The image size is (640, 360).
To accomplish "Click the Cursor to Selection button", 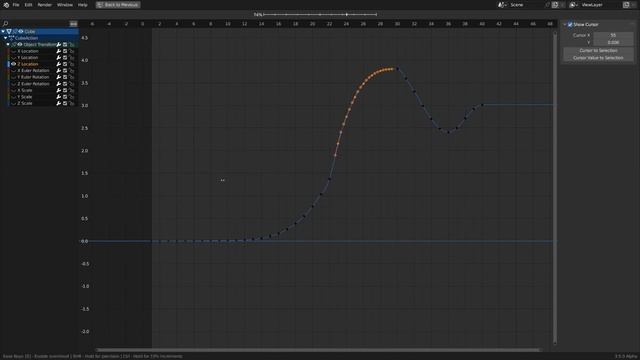I will 598,51.
